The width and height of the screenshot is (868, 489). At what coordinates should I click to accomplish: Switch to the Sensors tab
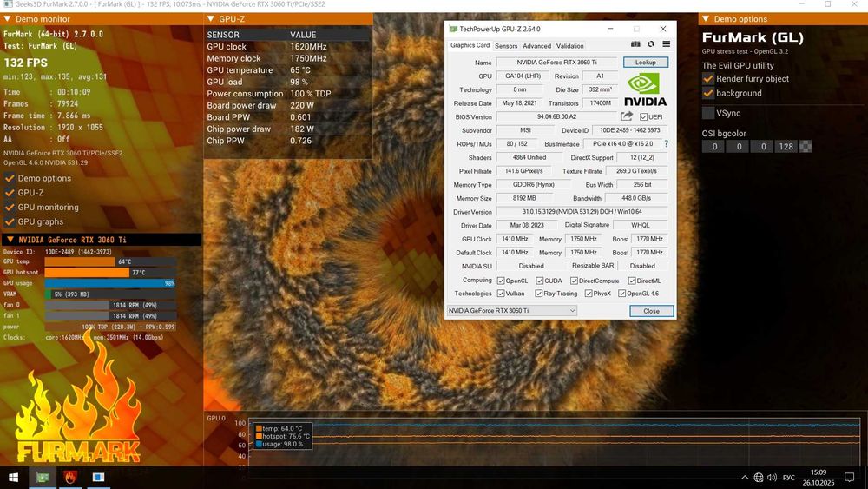[x=506, y=46]
